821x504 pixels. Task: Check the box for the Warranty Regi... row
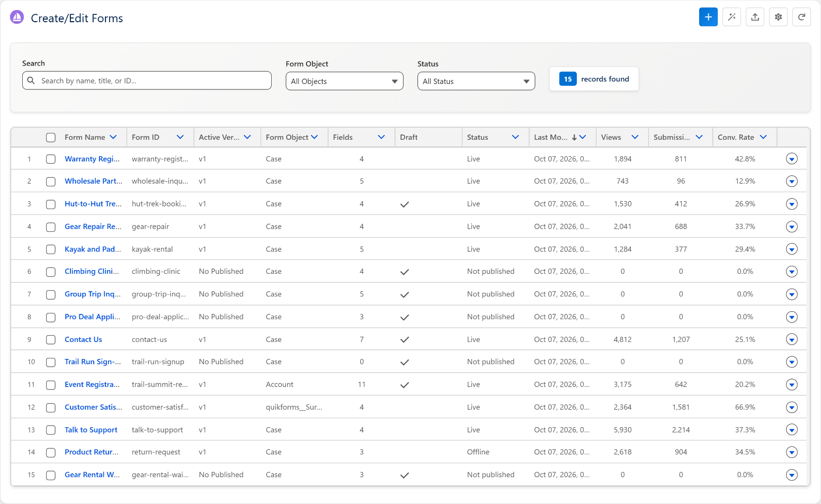(x=51, y=159)
